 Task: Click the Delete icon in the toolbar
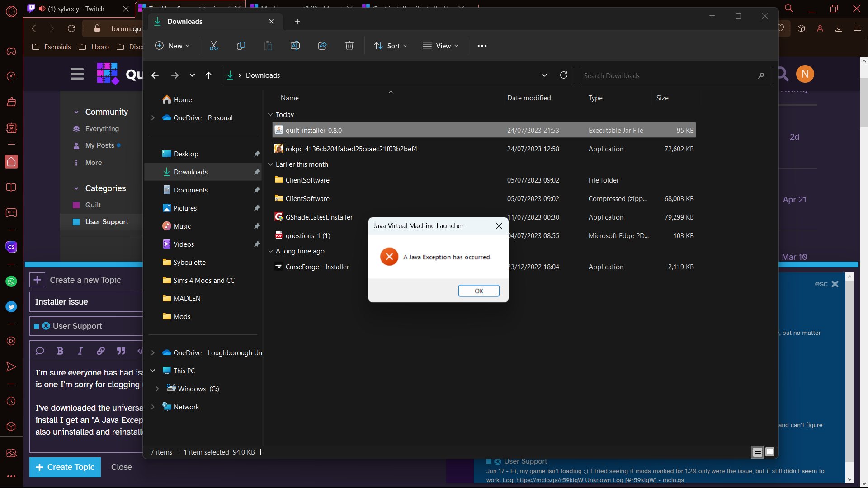coord(349,46)
